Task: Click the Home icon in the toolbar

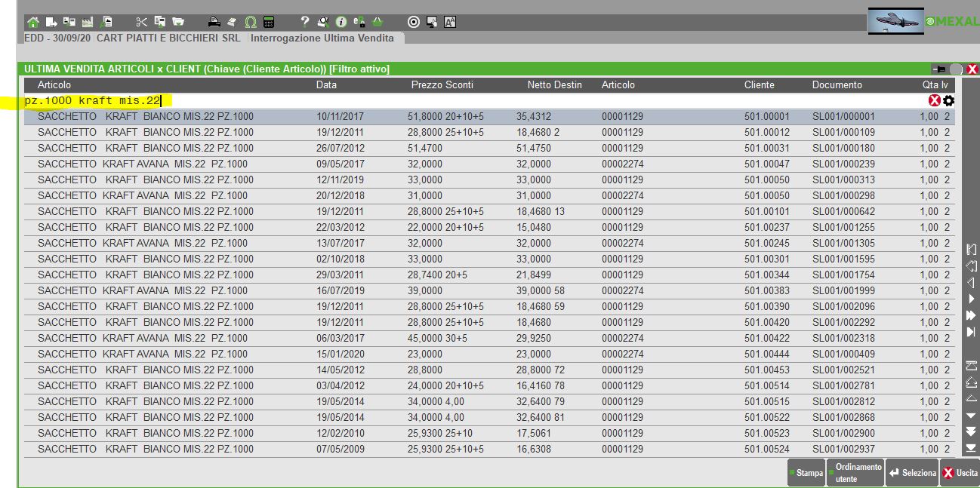Action: pyautogui.click(x=32, y=22)
